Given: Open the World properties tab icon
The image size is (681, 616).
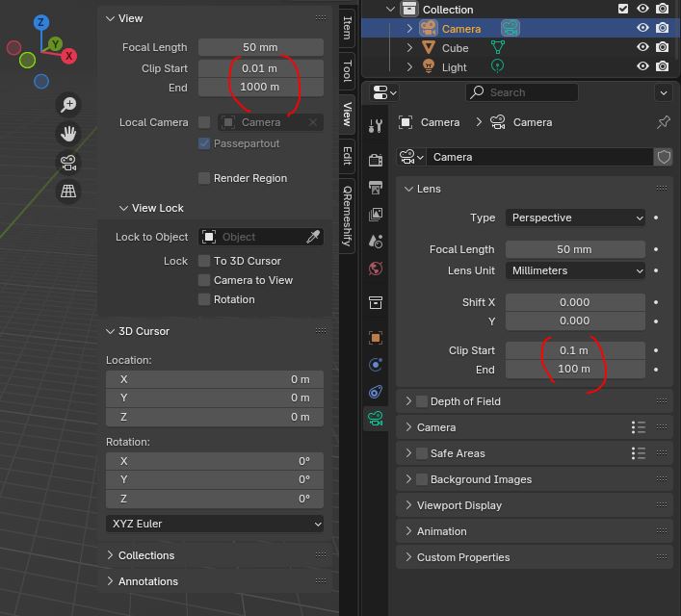Looking at the screenshot, I should tap(376, 269).
